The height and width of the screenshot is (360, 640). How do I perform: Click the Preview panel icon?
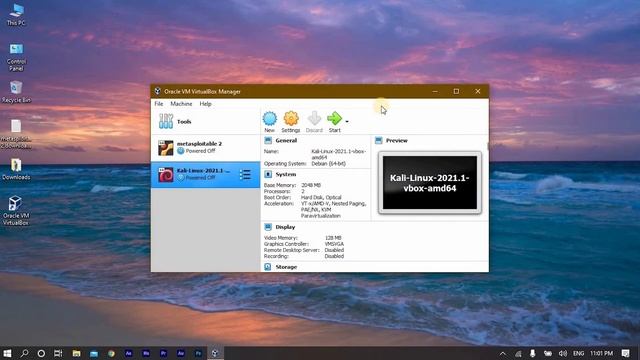[379, 140]
